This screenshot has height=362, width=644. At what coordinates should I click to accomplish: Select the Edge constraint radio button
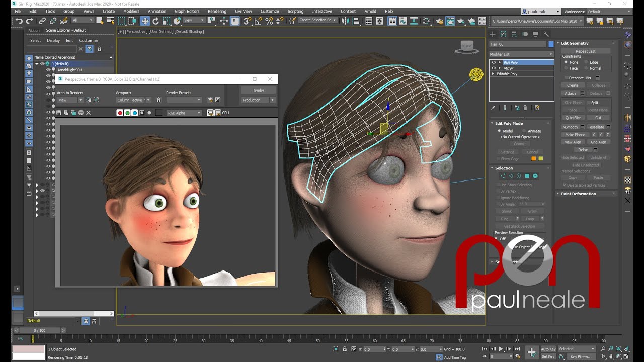click(x=586, y=62)
